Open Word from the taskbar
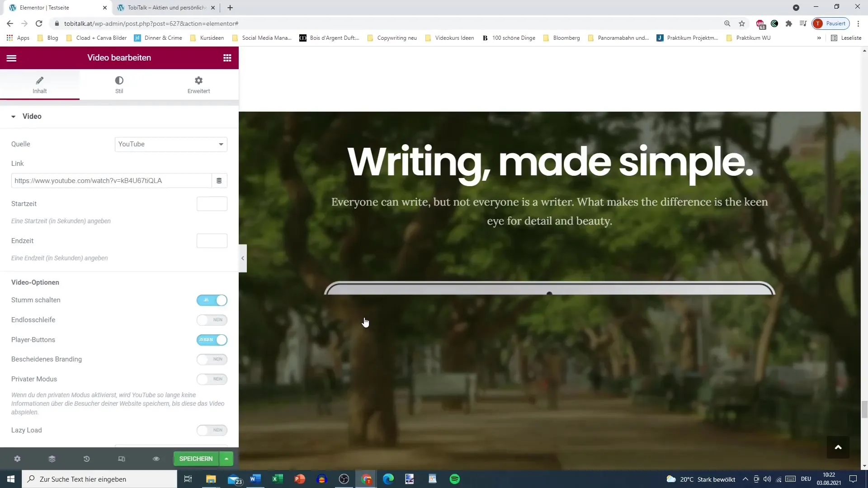The height and width of the screenshot is (488, 868). 255,479
